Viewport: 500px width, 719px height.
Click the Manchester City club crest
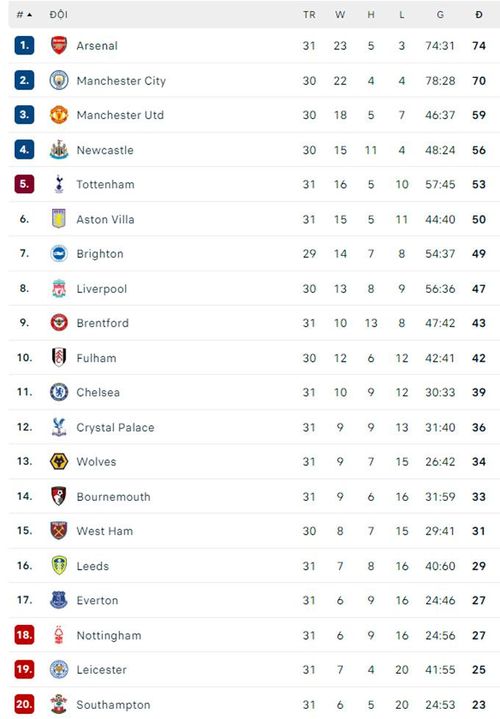(x=59, y=80)
